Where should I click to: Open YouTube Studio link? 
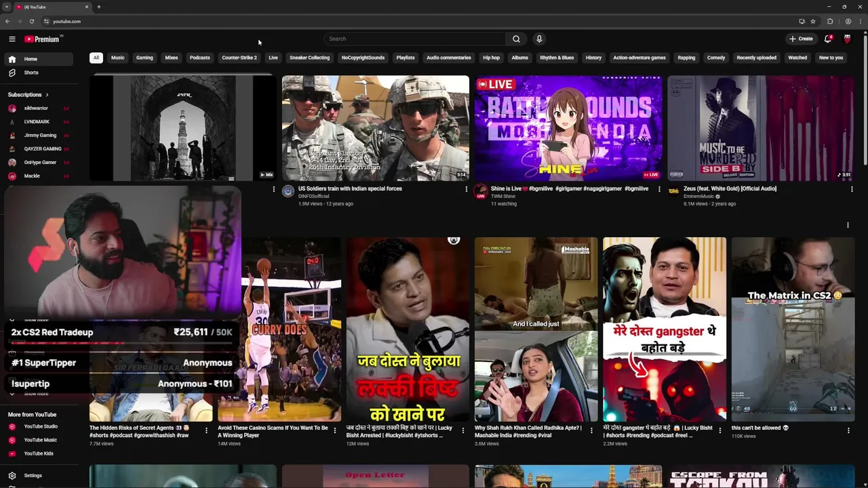coord(37,427)
